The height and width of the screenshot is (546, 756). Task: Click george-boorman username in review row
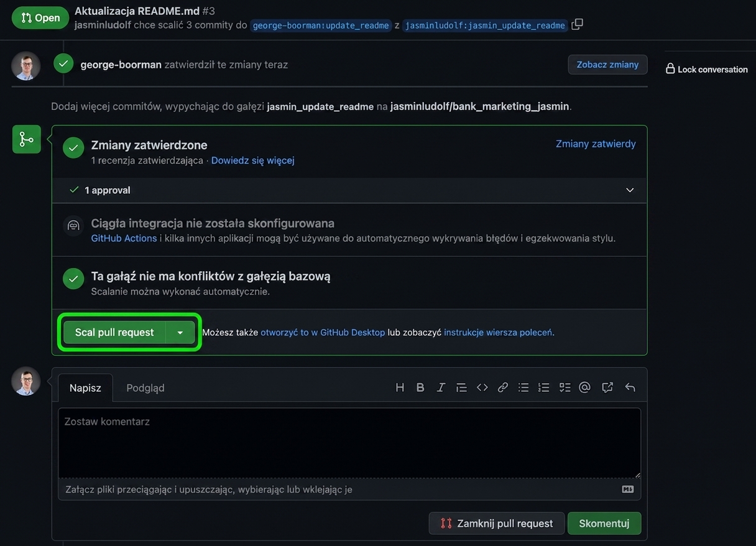click(121, 65)
